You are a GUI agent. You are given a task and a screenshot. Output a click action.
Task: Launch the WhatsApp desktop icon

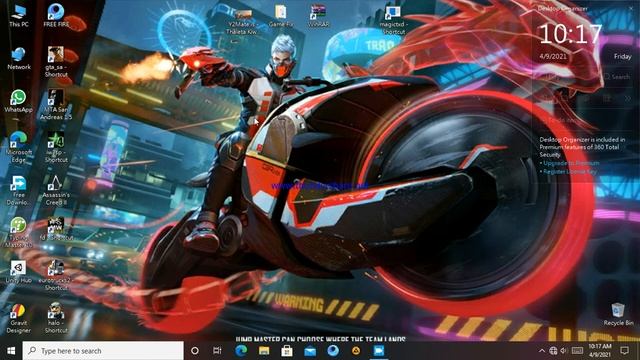coord(18,101)
